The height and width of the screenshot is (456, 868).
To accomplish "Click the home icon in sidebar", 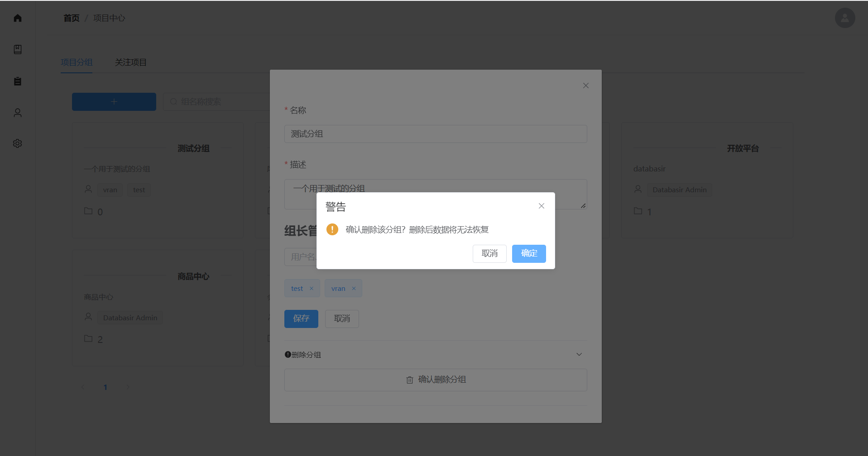I will pyautogui.click(x=18, y=18).
